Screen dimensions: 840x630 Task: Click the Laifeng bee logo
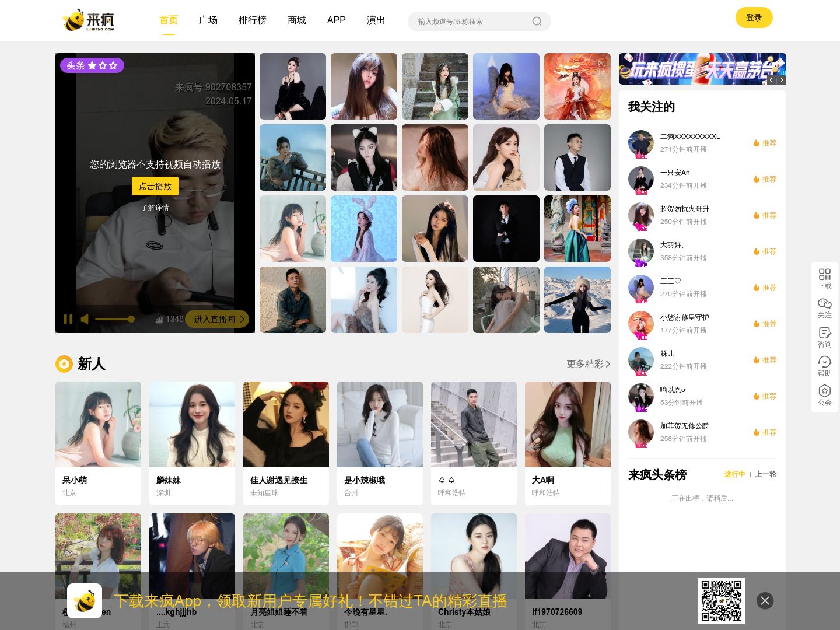coord(89,20)
